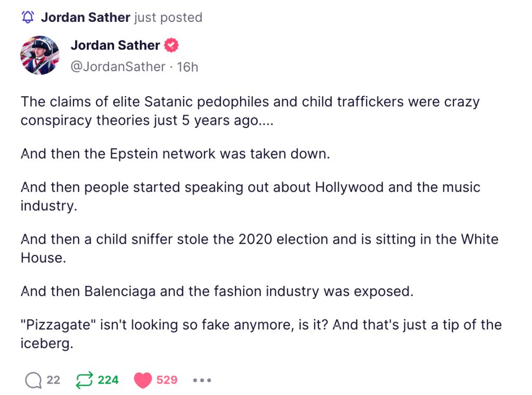532x395 pixels.
Task: Click the line mentioning the Epstein network
Action: point(176,154)
